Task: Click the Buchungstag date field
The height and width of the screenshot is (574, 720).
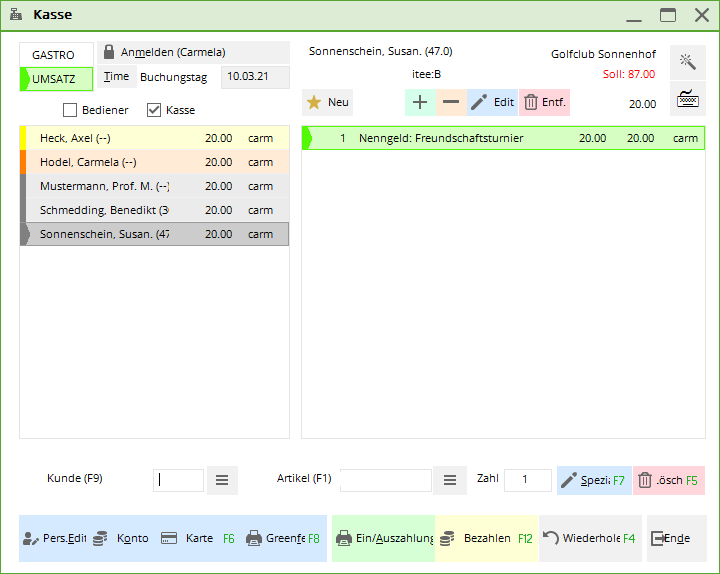Action: (255, 77)
